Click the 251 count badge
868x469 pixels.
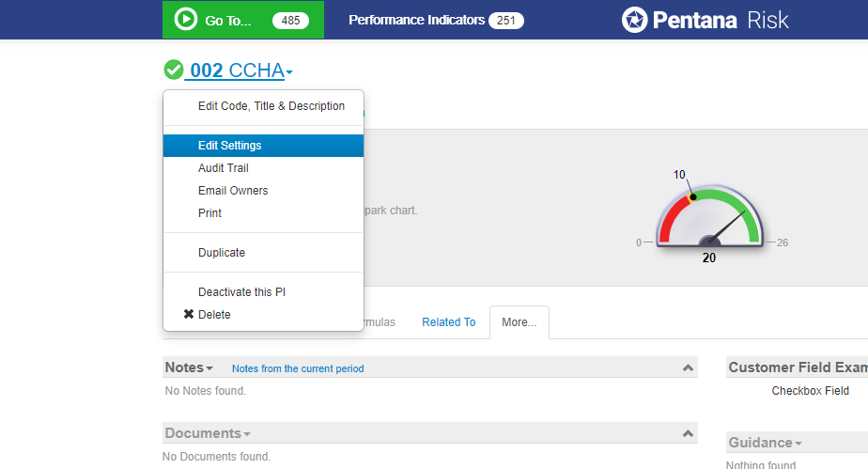point(506,21)
